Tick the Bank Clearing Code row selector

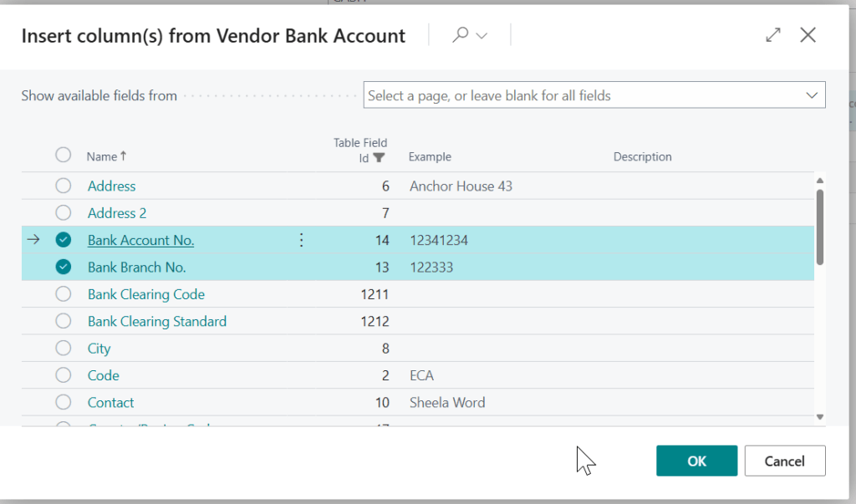tap(64, 294)
